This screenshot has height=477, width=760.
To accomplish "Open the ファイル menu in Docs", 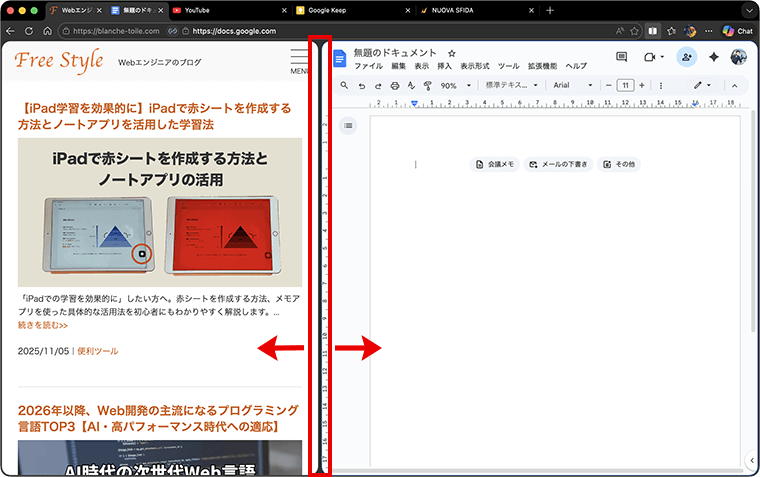I will (368, 66).
